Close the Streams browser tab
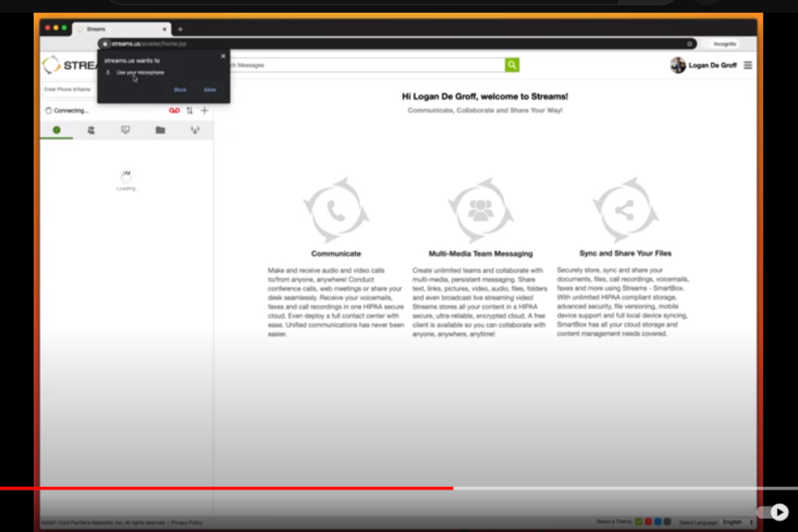Screen dimensions: 798x532 [x=165, y=29]
